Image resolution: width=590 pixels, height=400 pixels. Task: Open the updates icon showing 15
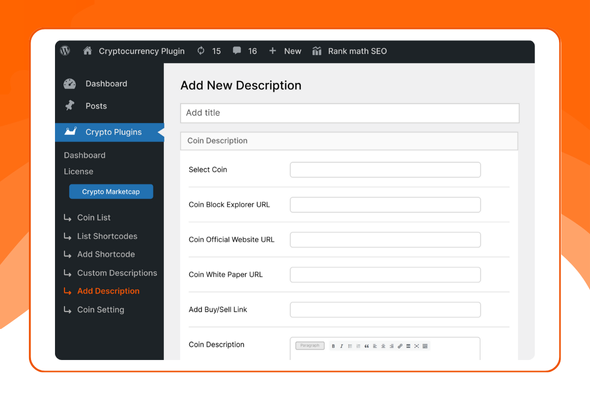click(201, 51)
